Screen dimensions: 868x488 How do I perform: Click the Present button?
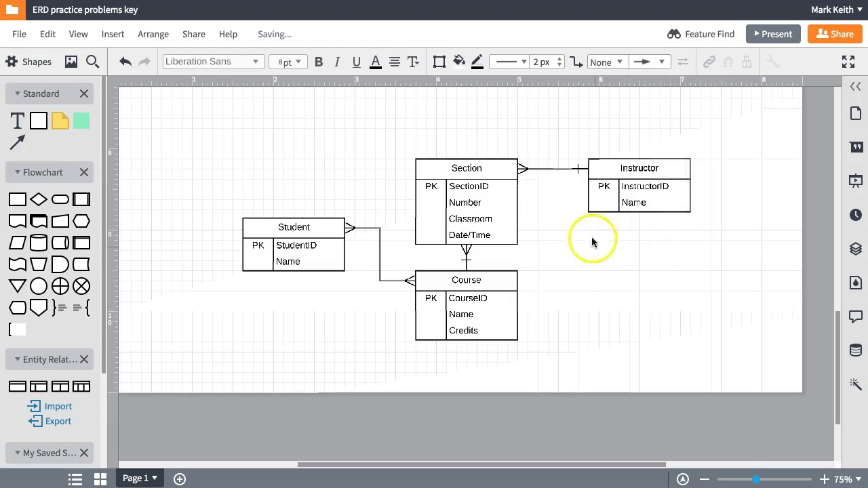pyautogui.click(x=772, y=34)
